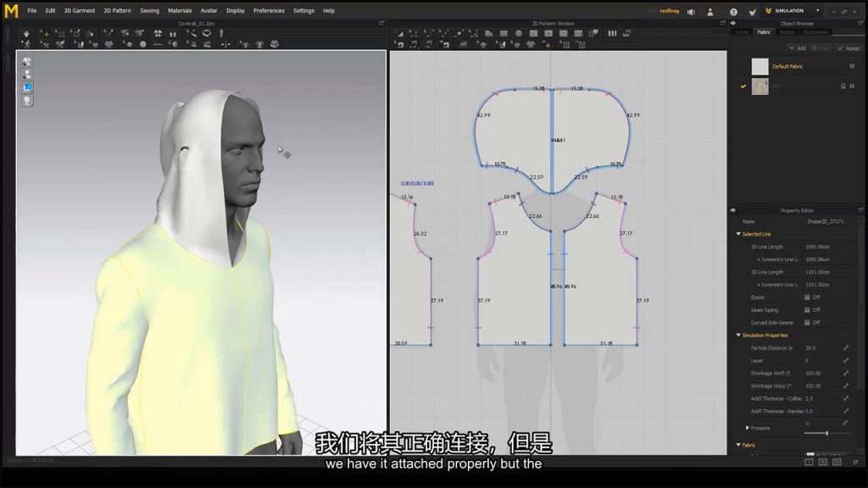Select the Select/Move tool with orange plus

(46, 34)
